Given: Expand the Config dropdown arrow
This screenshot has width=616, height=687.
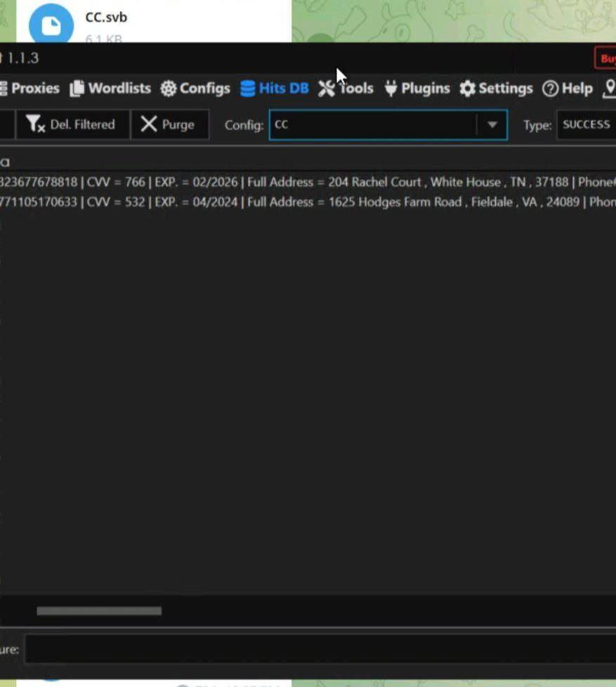Looking at the screenshot, I should [492, 125].
